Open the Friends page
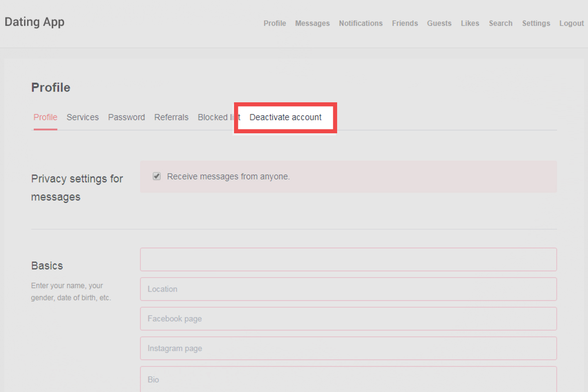588x392 pixels. (405, 24)
